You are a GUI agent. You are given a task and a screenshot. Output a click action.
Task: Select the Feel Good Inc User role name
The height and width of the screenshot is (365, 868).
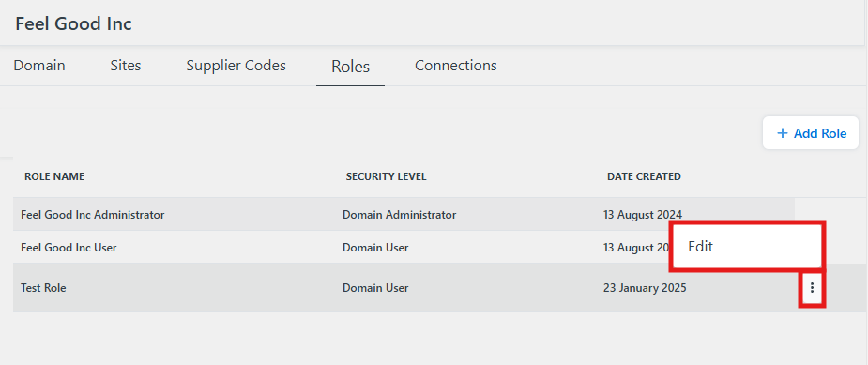coord(69,248)
